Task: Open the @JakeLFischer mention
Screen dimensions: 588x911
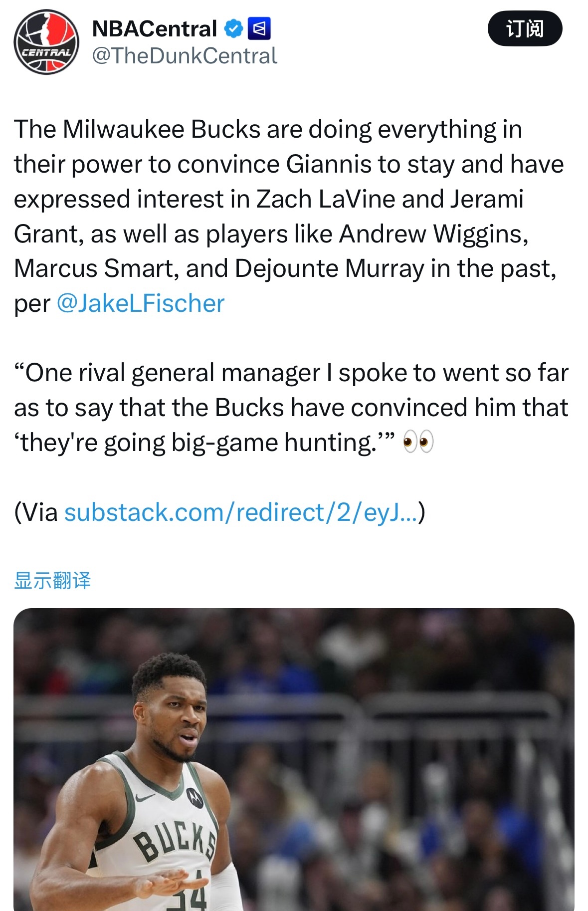Action: click(141, 303)
